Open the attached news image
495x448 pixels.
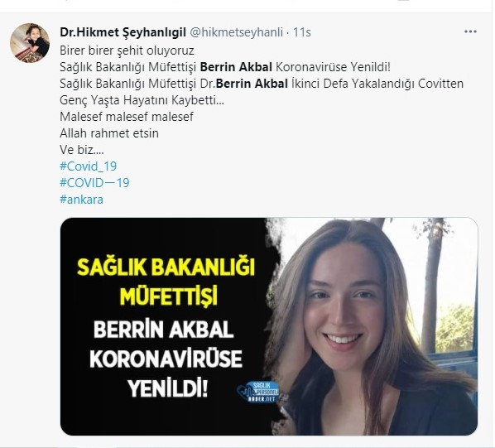click(x=269, y=326)
